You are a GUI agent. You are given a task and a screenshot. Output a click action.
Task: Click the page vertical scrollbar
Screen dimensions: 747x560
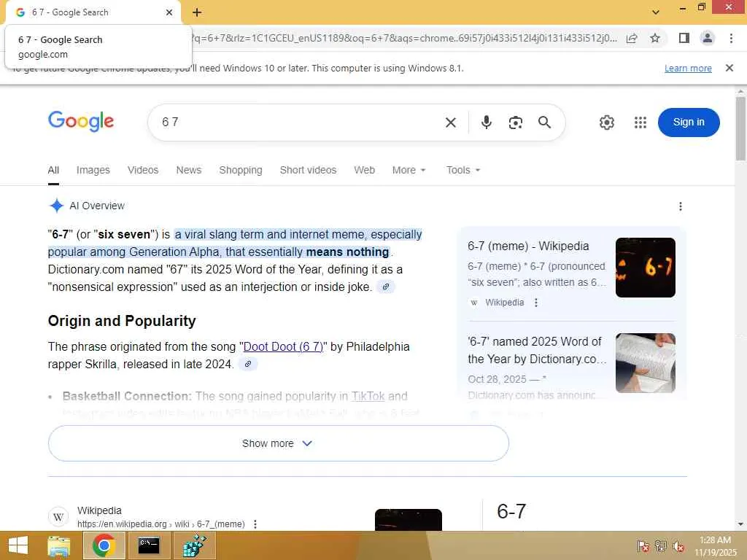(x=740, y=128)
